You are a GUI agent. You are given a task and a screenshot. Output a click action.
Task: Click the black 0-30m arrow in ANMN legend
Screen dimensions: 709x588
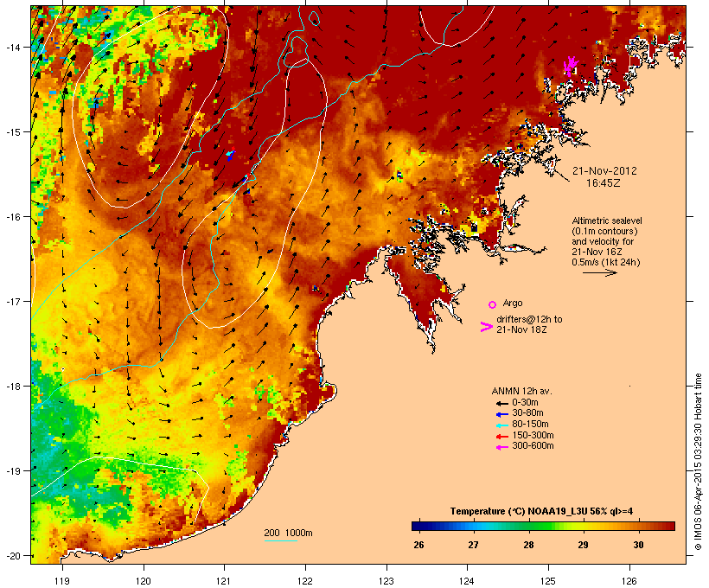click(x=502, y=403)
